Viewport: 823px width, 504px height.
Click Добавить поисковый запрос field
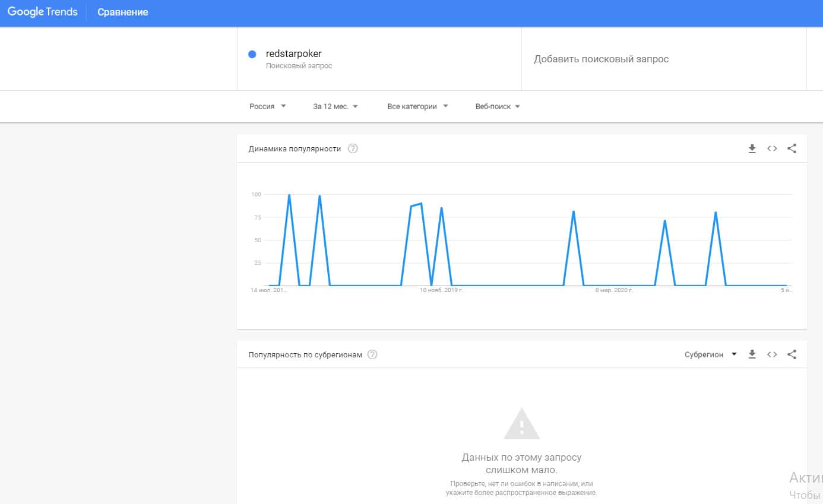coord(601,59)
